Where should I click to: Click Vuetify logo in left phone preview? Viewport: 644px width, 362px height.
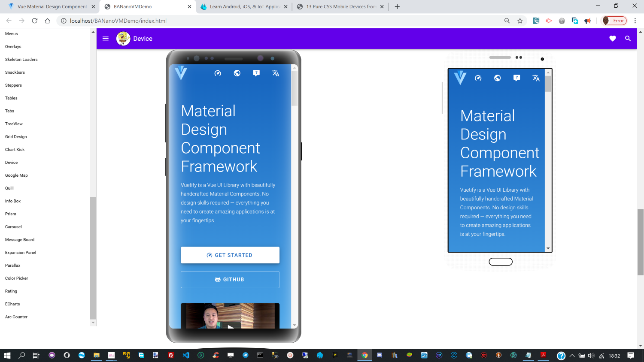(181, 73)
